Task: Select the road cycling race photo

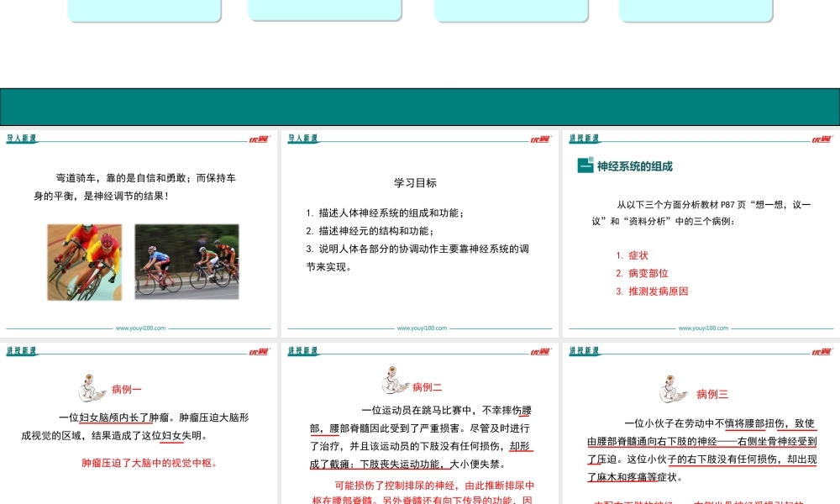Action: [x=186, y=261]
